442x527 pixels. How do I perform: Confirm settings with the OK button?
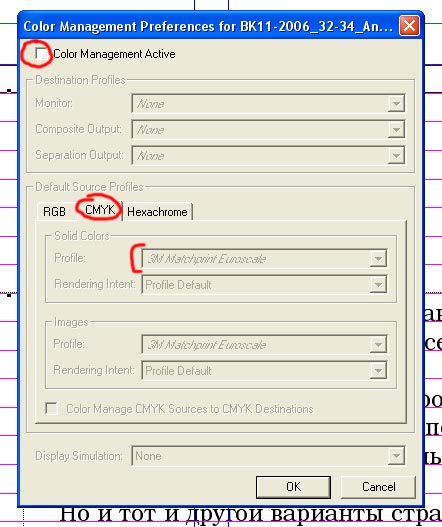(x=293, y=487)
